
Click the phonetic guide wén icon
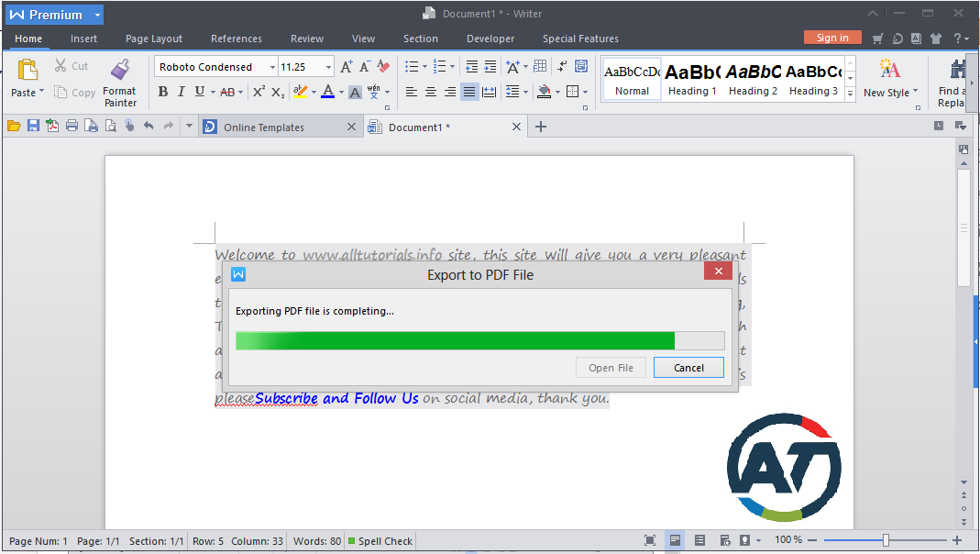coord(374,92)
